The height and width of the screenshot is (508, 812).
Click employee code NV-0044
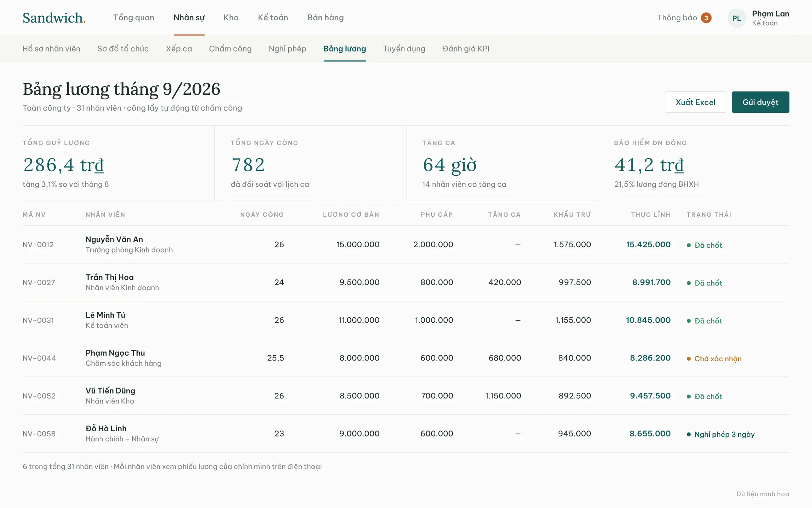(x=39, y=358)
